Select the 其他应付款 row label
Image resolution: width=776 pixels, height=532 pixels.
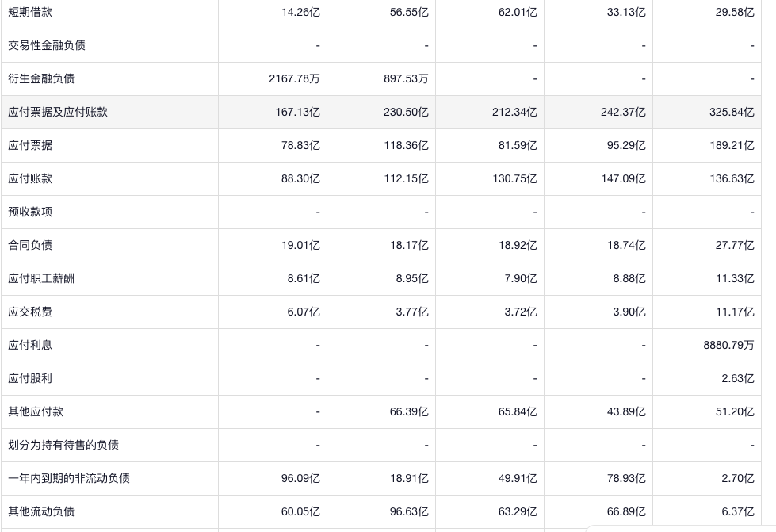click(36, 411)
